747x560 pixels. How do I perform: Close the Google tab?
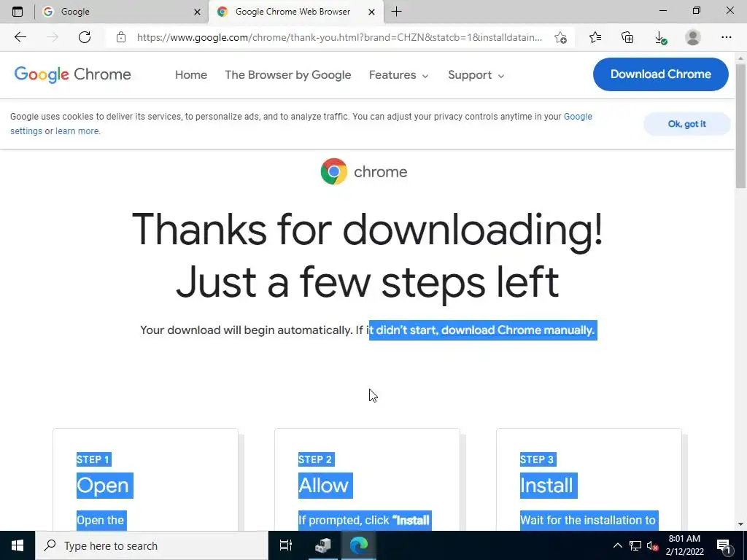pos(197,12)
